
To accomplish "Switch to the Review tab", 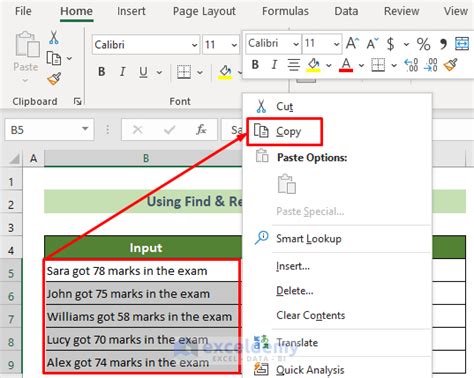I will coord(401,11).
